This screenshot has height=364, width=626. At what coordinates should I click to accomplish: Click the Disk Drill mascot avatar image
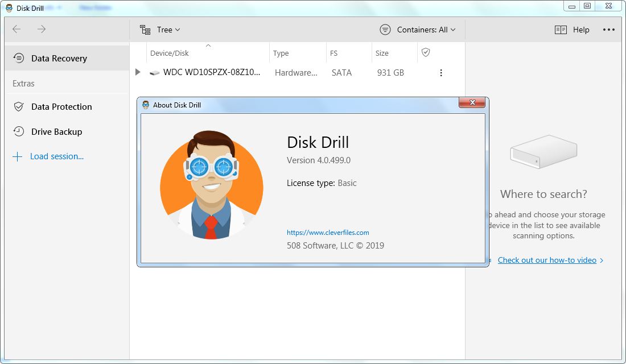pos(211,186)
